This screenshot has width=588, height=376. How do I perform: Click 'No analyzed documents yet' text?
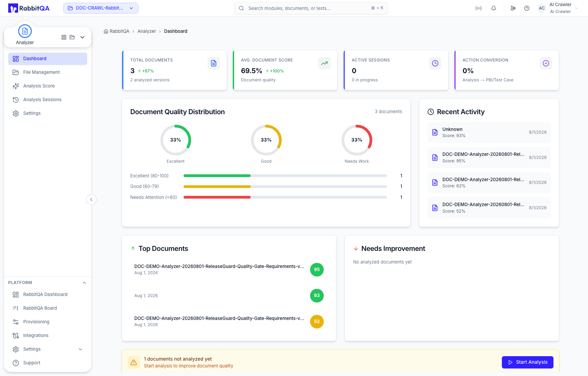click(x=382, y=262)
